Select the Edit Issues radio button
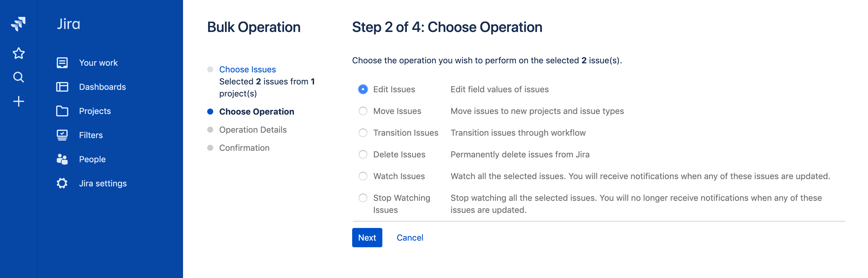The height and width of the screenshot is (278, 868). pyautogui.click(x=363, y=90)
